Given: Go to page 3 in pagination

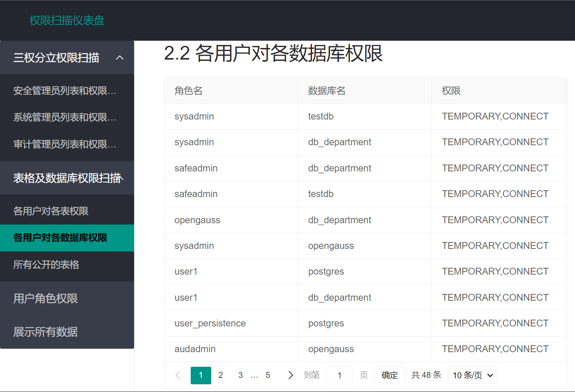Looking at the screenshot, I should click(x=240, y=375).
